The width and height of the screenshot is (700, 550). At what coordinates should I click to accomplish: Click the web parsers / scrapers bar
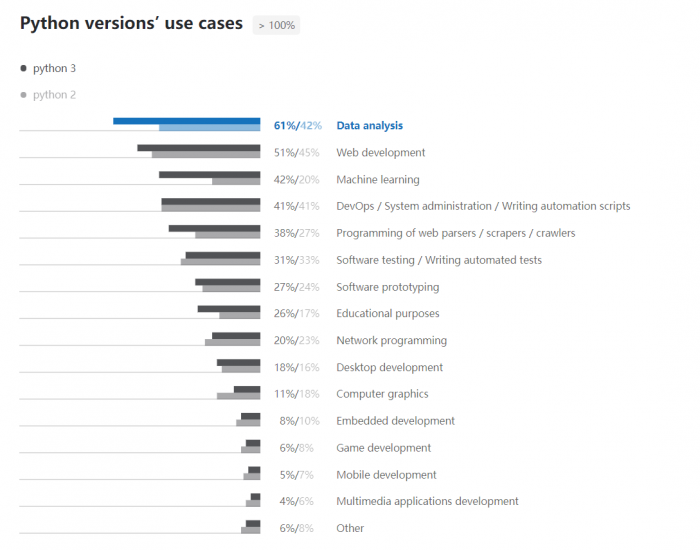pos(215,229)
